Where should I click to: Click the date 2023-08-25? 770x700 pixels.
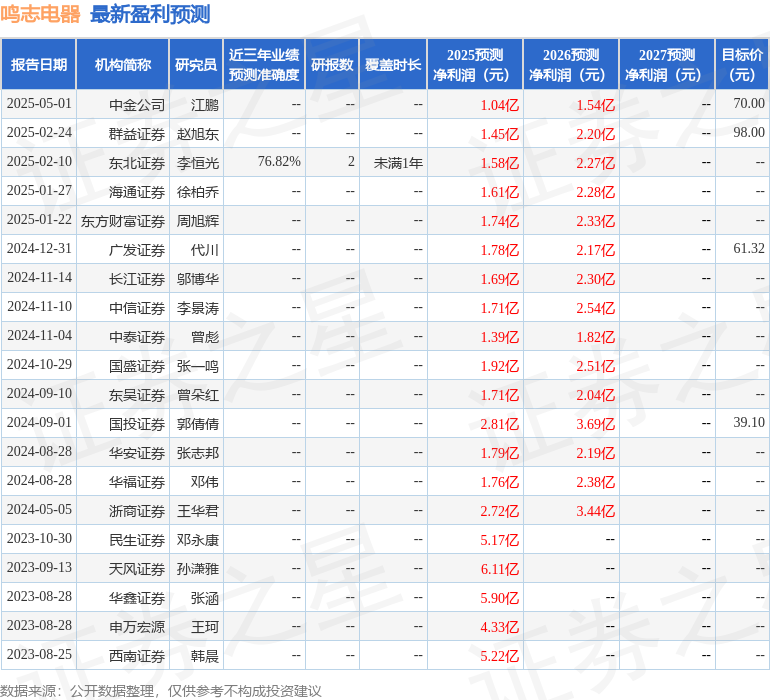coord(39,654)
